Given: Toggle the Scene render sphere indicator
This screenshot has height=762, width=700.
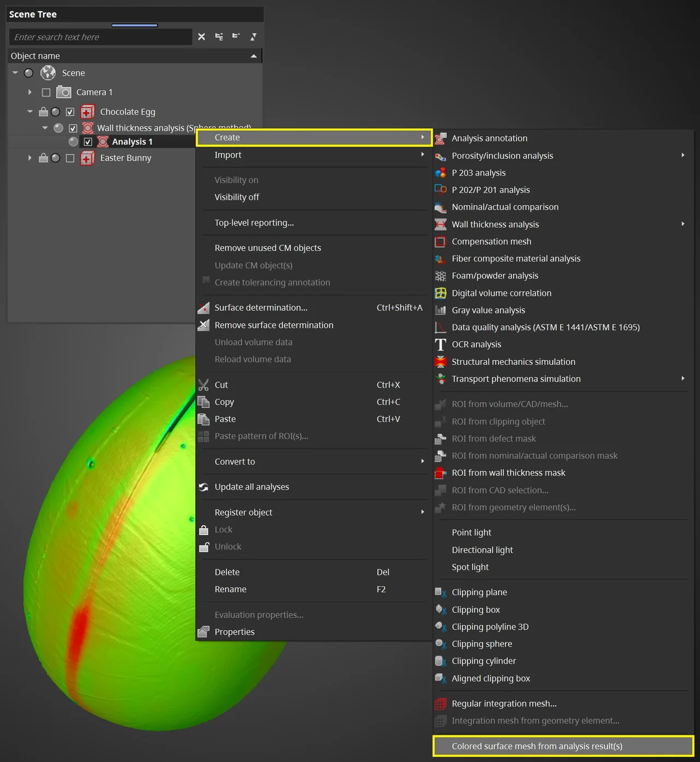Looking at the screenshot, I should 29,73.
